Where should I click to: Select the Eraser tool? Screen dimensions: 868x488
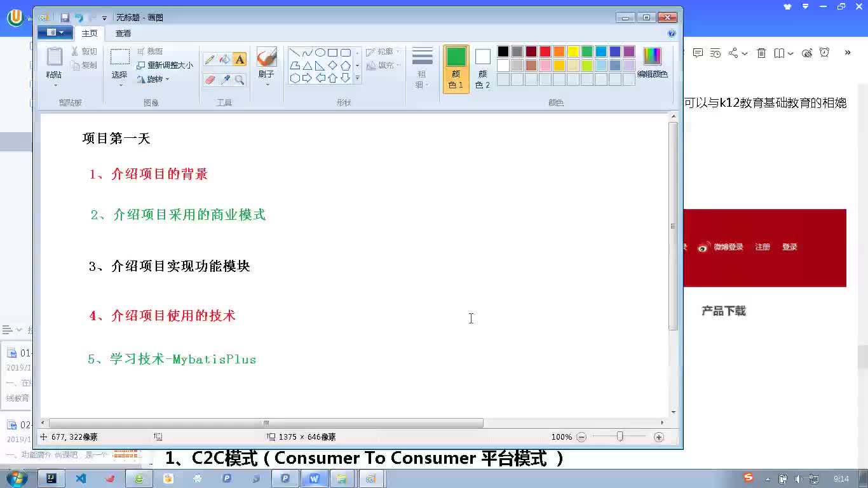pyautogui.click(x=210, y=79)
